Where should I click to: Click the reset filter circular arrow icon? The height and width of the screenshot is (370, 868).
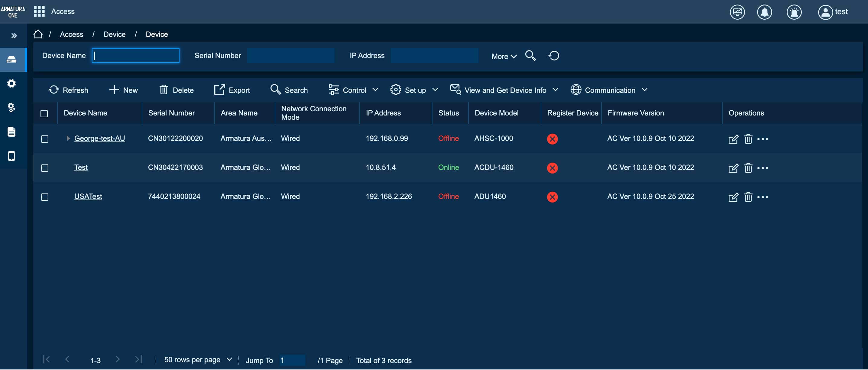[554, 56]
